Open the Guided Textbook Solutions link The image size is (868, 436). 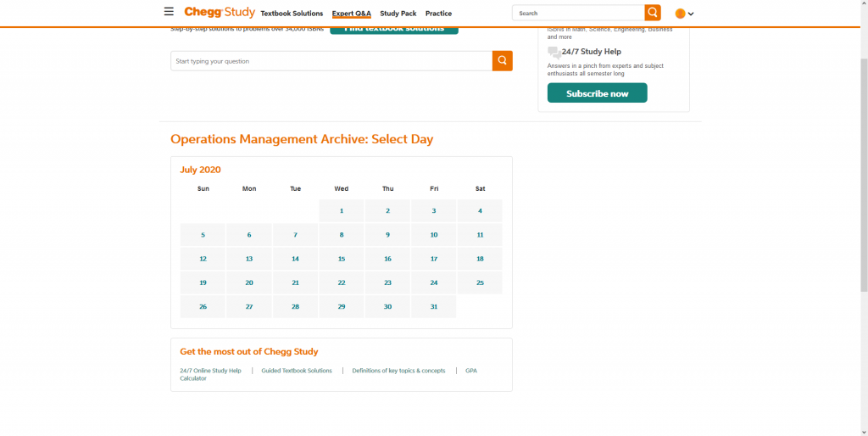[297, 371]
